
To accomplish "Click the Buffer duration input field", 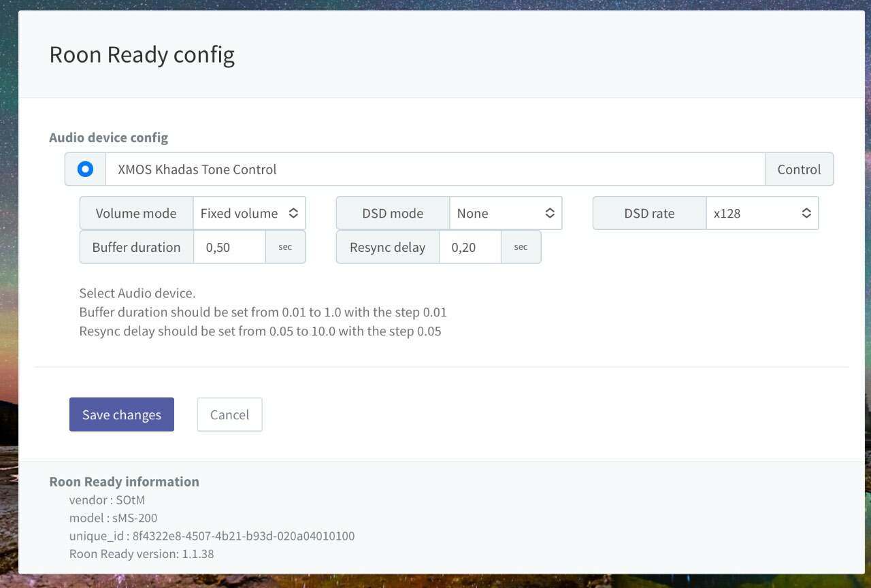I will click(x=229, y=247).
